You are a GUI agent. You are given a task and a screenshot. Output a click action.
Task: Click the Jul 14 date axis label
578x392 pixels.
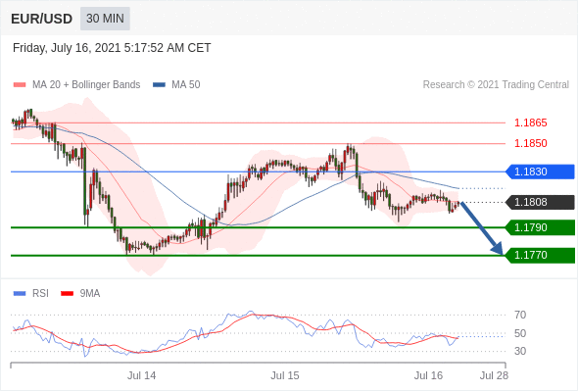[x=141, y=375]
